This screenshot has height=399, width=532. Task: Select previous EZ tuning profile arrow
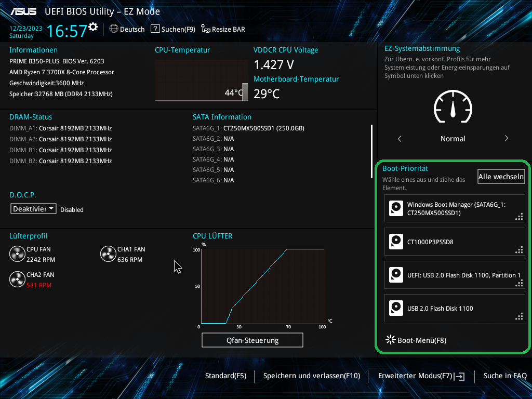400,138
